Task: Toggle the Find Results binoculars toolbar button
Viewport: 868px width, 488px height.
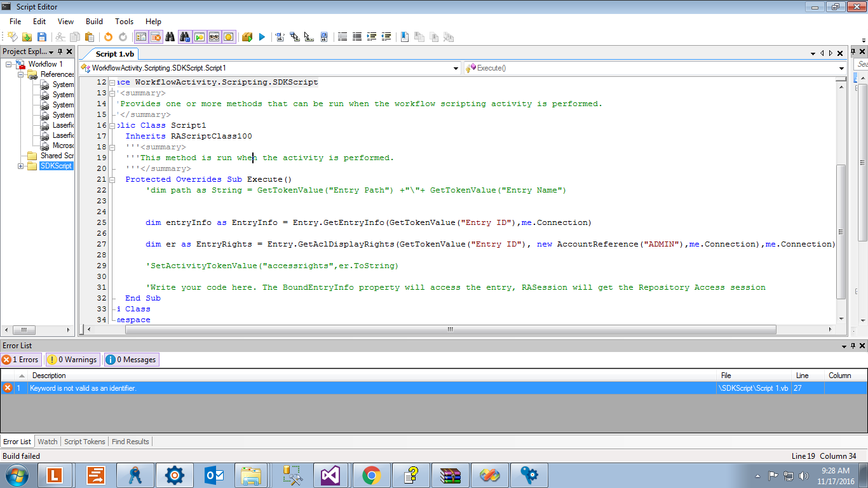Action: pos(185,37)
